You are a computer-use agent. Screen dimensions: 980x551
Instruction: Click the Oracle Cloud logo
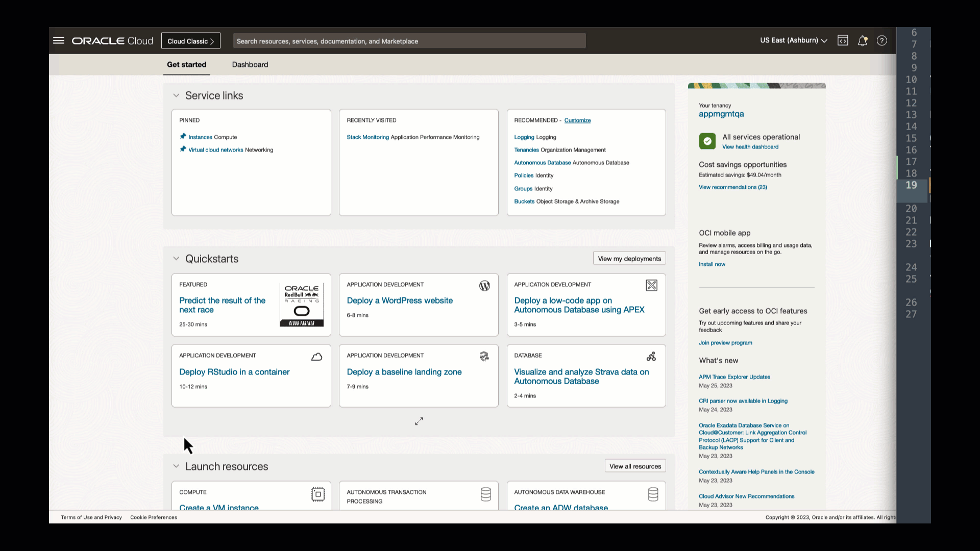pyautogui.click(x=112, y=41)
